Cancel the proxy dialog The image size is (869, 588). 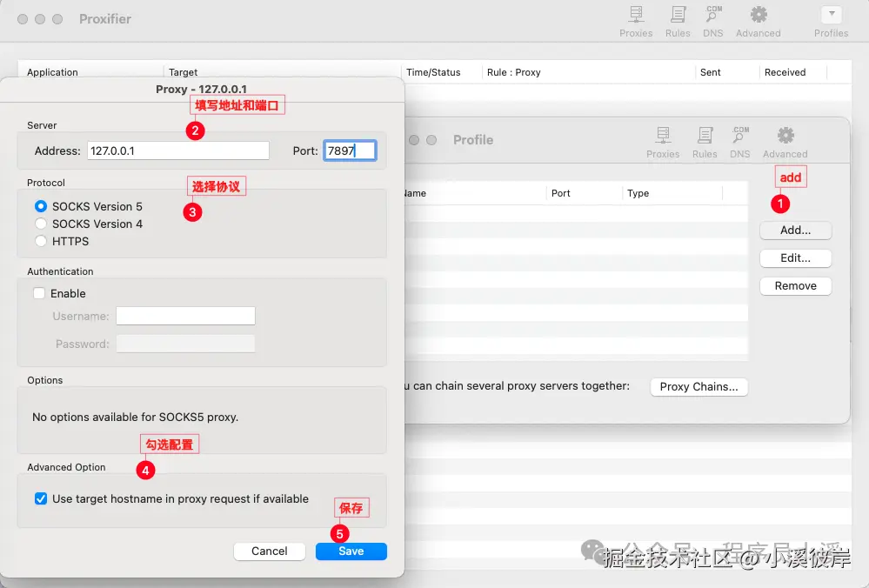click(270, 551)
